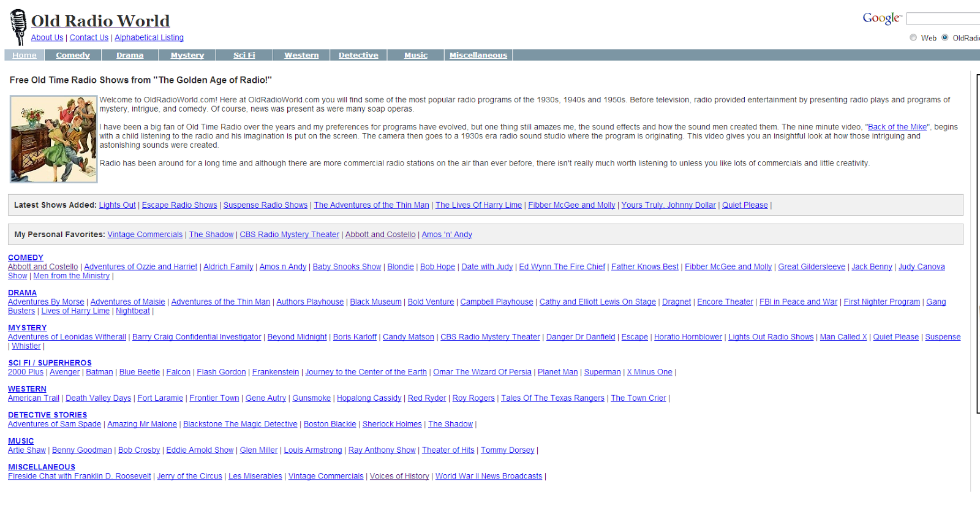Open Vintage Commercials in Personal Favorites
980x511 pixels.
[145, 235]
